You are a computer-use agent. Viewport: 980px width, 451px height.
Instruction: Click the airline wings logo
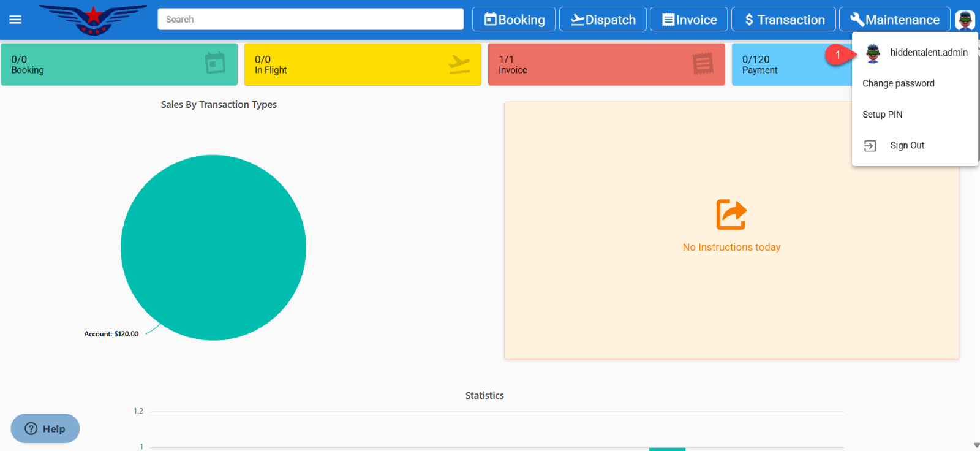coord(93,20)
